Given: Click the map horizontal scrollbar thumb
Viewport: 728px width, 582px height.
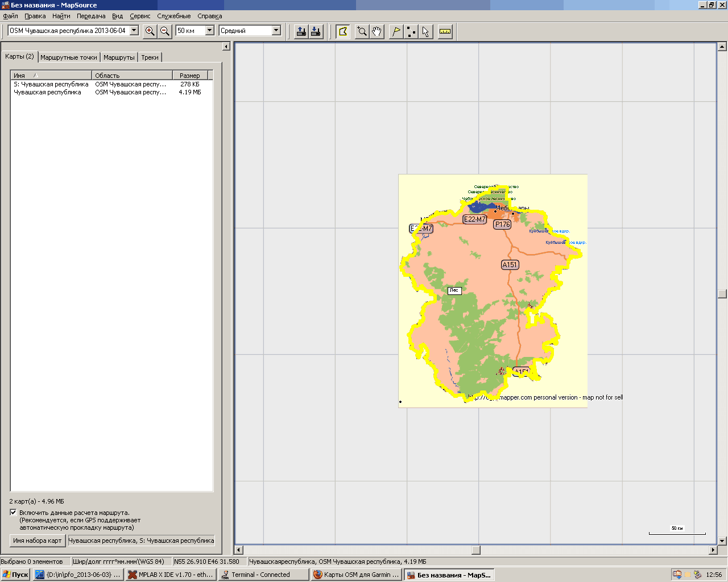Looking at the screenshot, I should pos(476,550).
